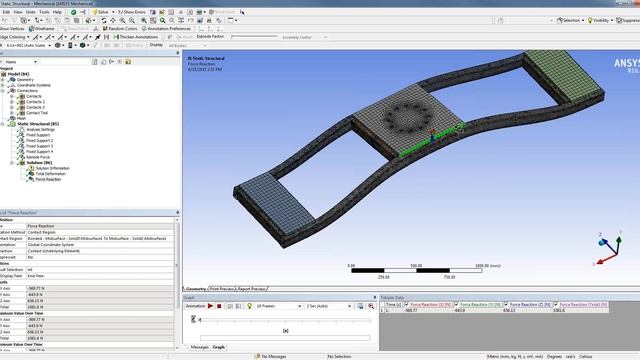Click the Mesh tree item icon
This screenshot has height=360, width=640.
click(13, 118)
